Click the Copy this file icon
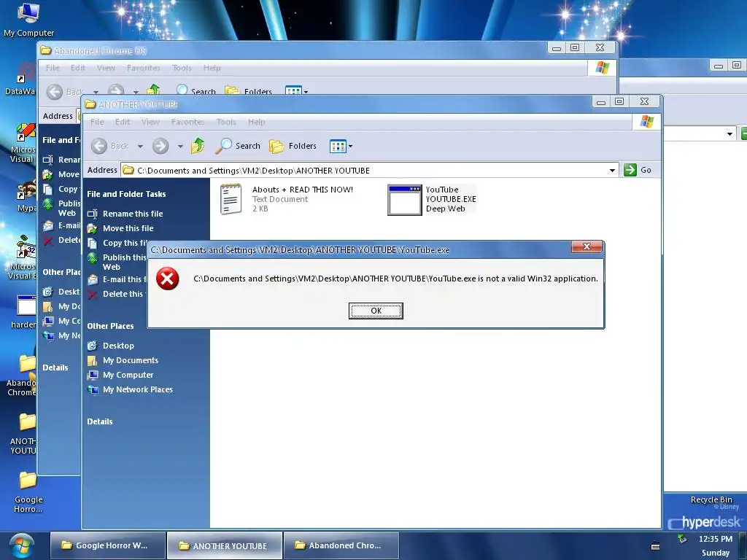 point(93,244)
